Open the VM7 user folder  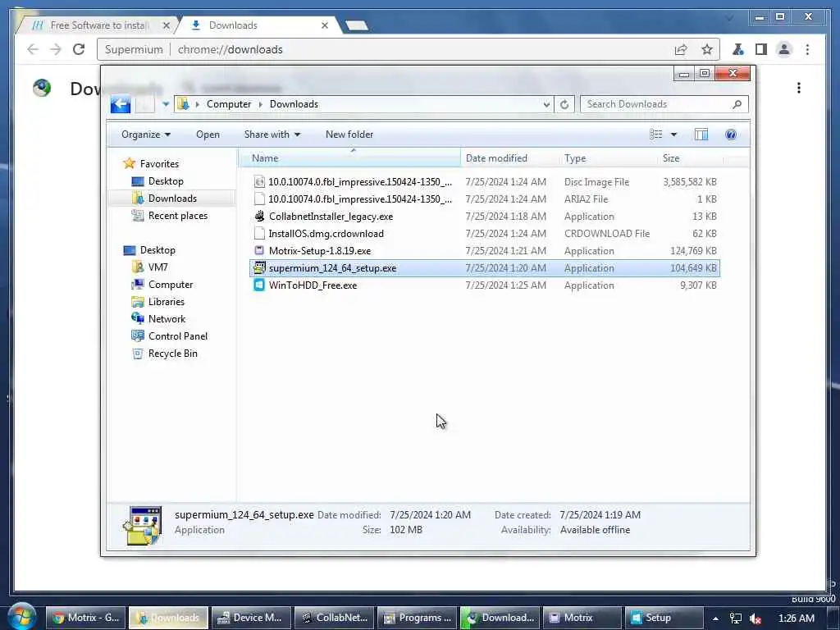click(157, 267)
